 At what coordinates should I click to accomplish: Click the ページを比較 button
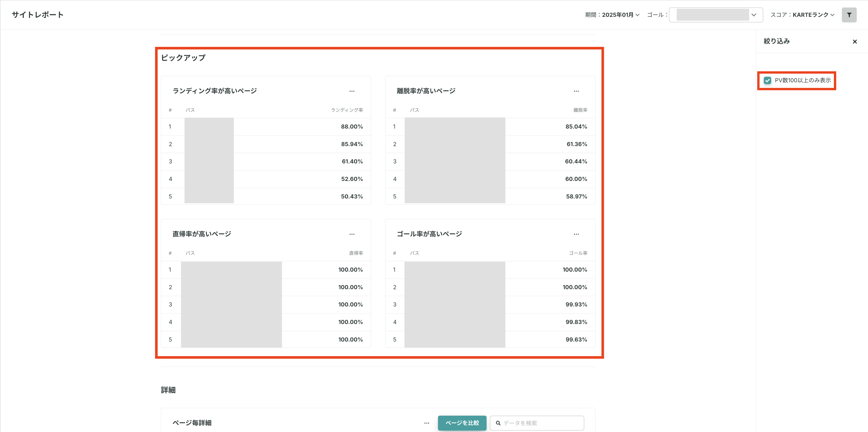(x=462, y=423)
